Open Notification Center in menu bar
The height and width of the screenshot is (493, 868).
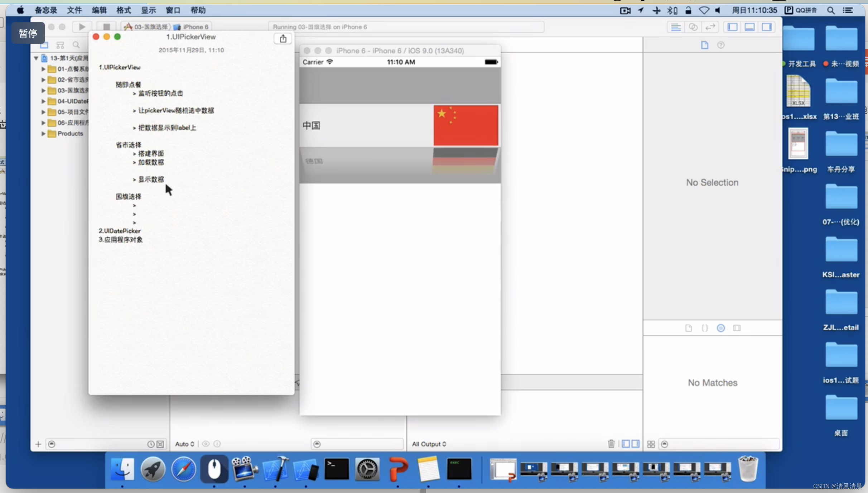(848, 10)
